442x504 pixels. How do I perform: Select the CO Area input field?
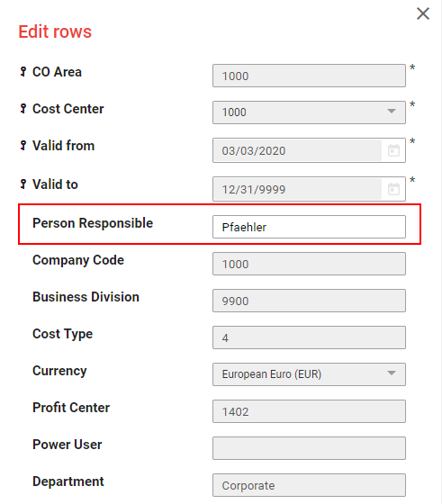[309, 76]
